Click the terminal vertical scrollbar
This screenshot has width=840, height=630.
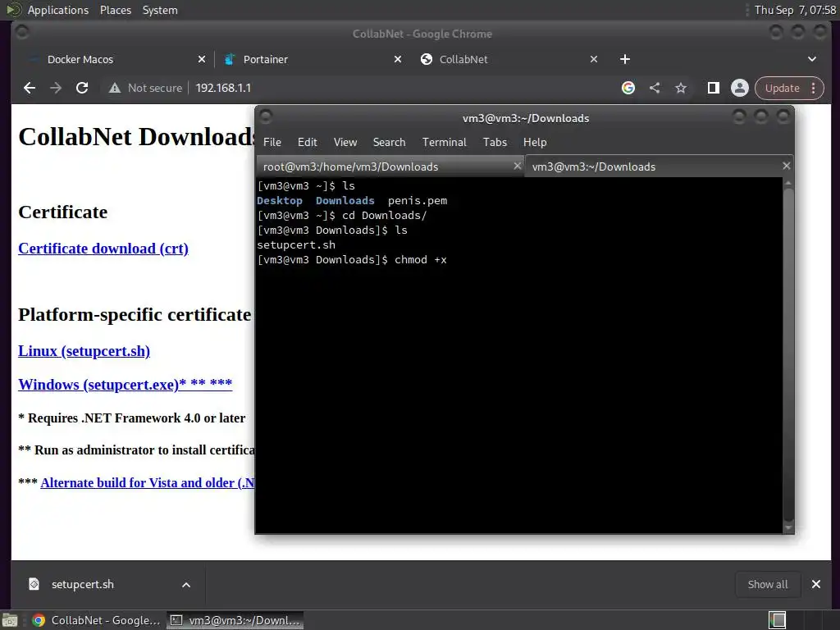click(x=788, y=354)
